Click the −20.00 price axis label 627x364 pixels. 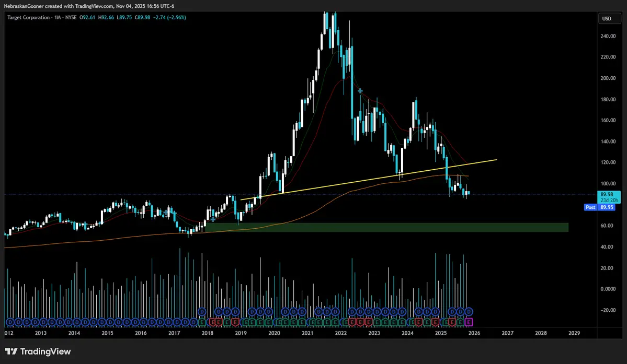coord(608,310)
